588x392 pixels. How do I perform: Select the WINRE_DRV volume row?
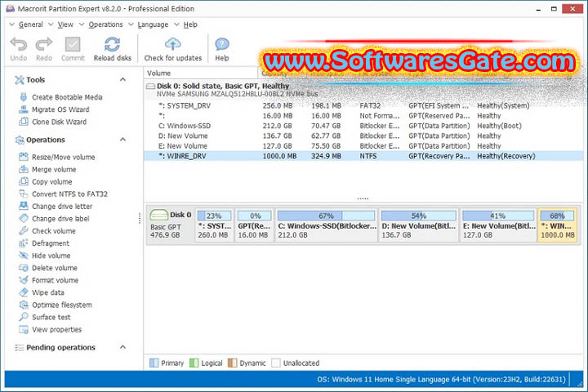point(363,156)
